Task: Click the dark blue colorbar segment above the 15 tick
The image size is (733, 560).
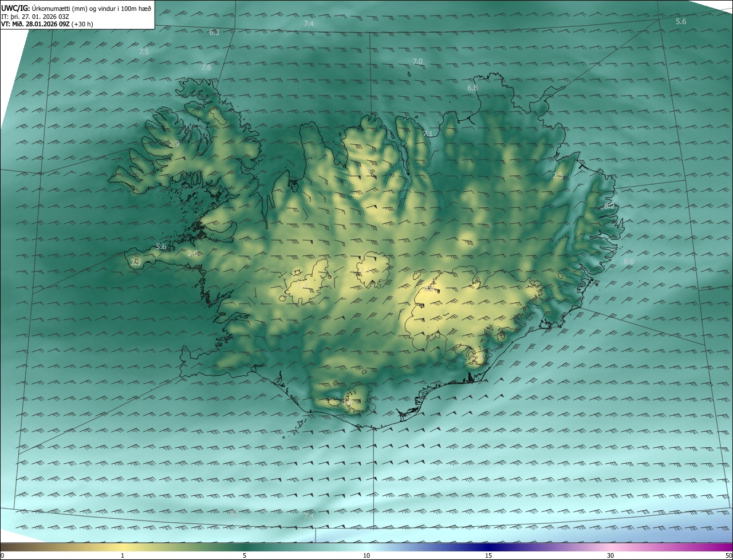Action: [488, 547]
